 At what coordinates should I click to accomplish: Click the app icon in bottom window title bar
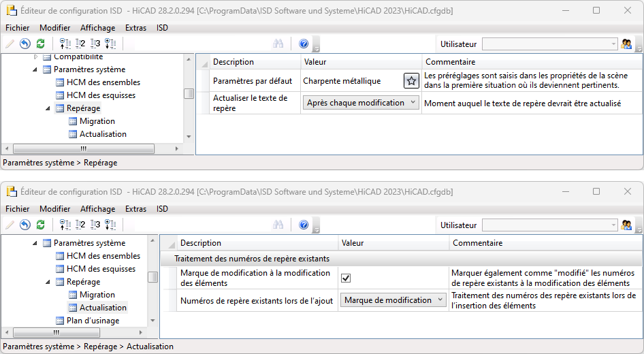point(12,191)
